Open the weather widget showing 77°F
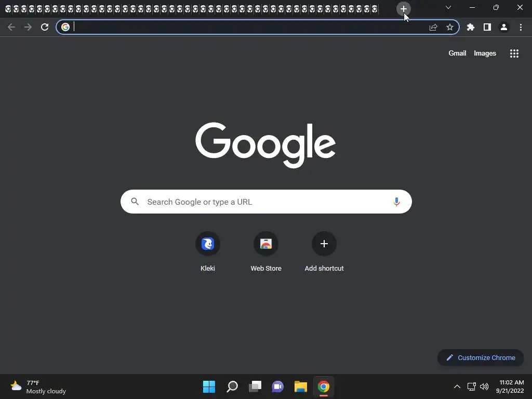 tap(38, 387)
